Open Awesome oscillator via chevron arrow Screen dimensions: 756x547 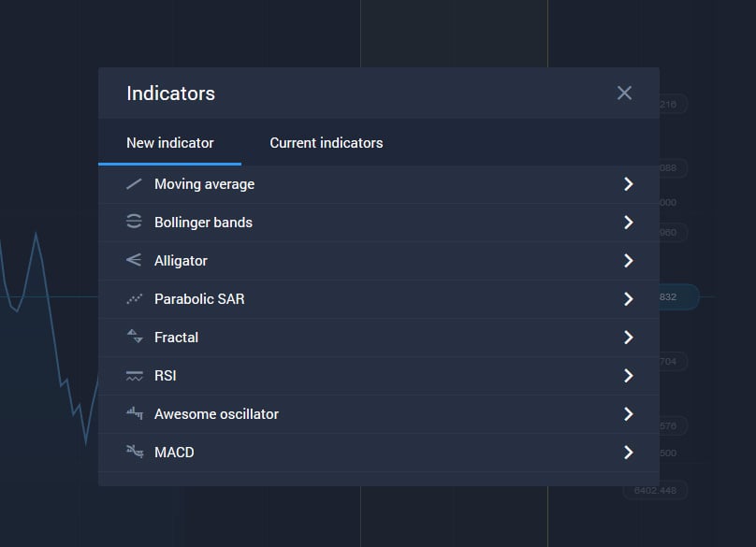point(629,414)
